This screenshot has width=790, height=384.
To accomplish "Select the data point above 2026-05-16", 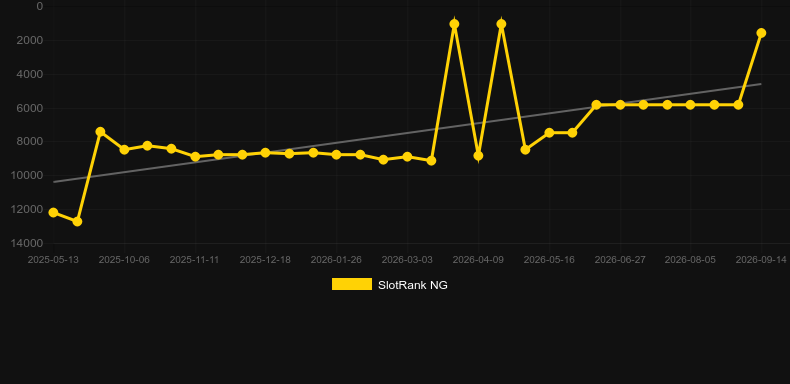I will [549, 133].
